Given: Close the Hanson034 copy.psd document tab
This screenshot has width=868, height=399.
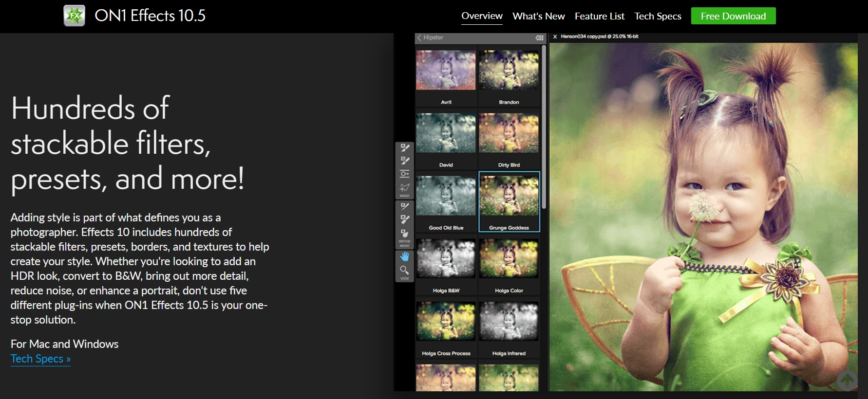Looking at the screenshot, I should tap(555, 36).
